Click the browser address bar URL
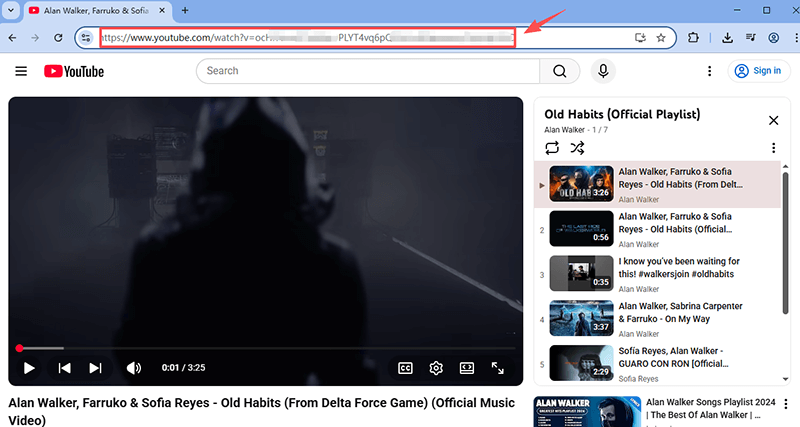Image resolution: width=800 pixels, height=427 pixels. click(x=308, y=38)
